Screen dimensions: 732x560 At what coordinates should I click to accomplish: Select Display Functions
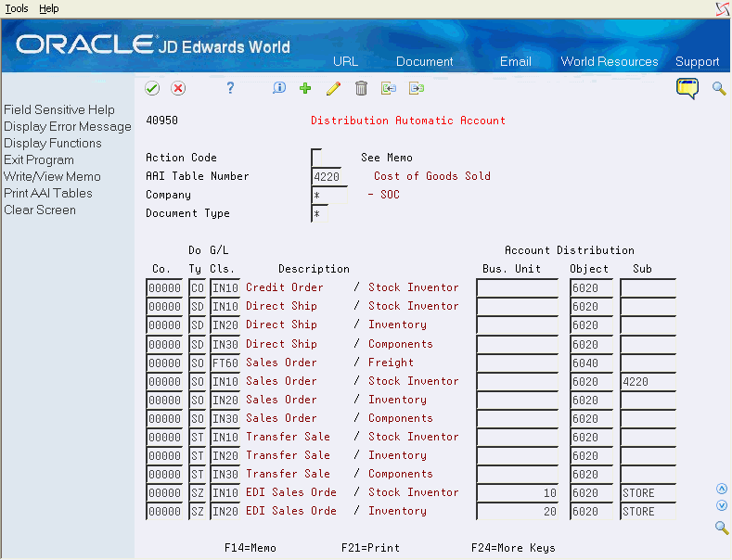point(53,144)
